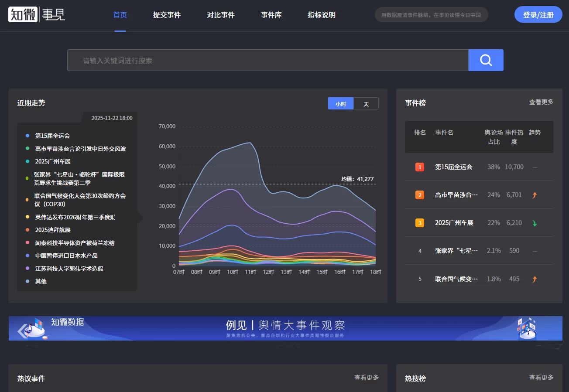569x392 pixels.
Task: Switch chart to 小时 view
Action: (340, 104)
